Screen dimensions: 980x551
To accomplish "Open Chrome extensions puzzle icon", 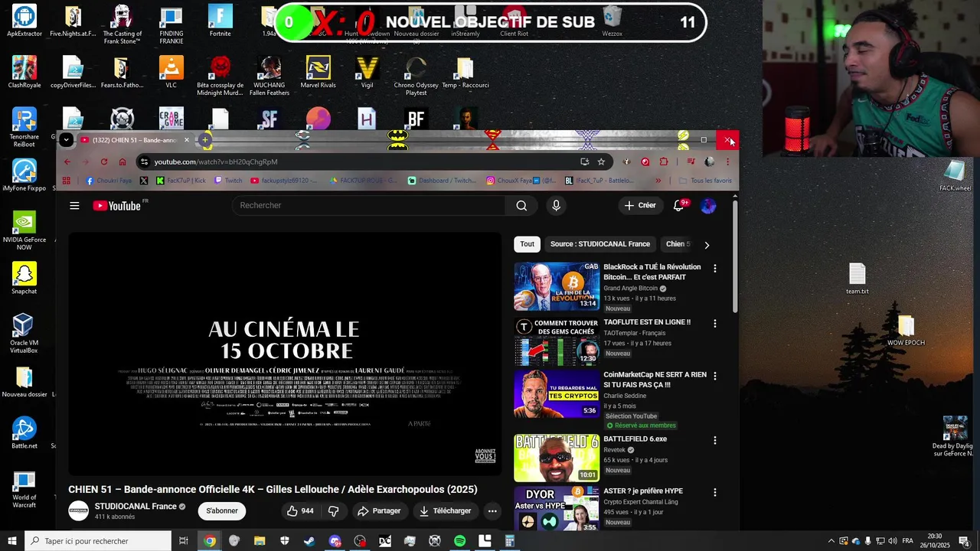I will tap(663, 161).
